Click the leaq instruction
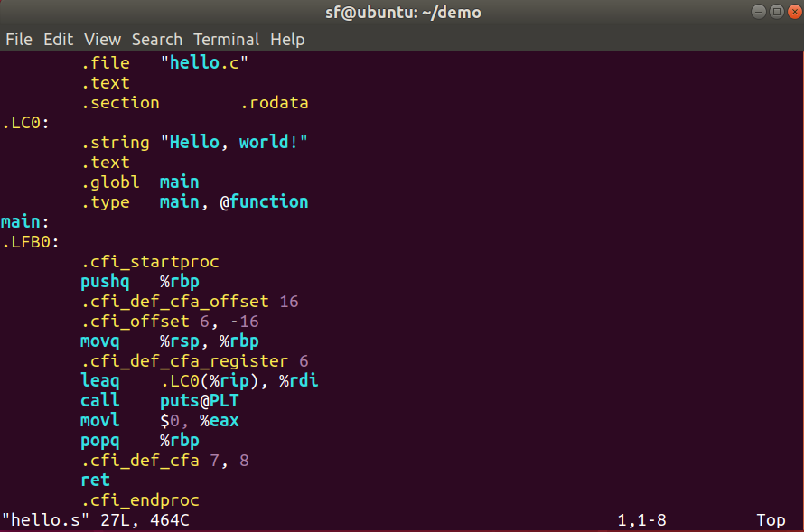The image size is (804, 532). (x=100, y=381)
